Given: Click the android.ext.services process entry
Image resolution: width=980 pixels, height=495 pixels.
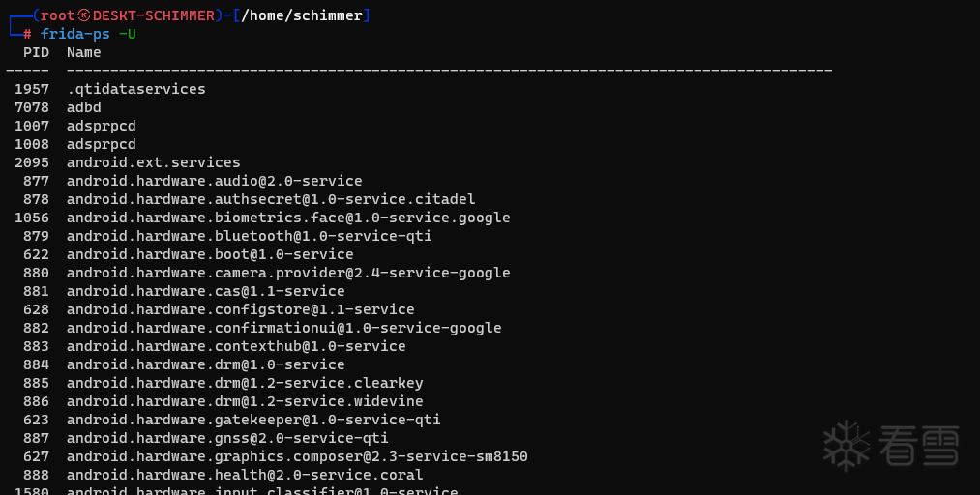Looking at the screenshot, I should [x=153, y=162].
